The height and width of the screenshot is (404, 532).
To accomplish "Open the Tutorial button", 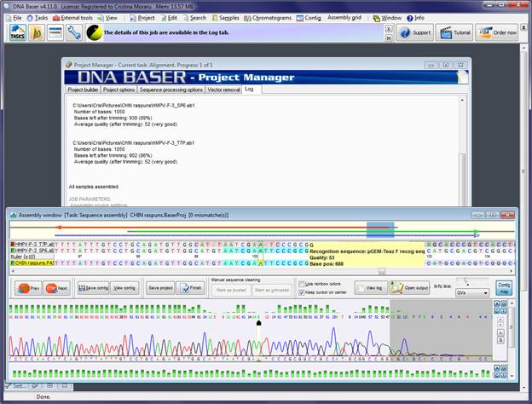I will coord(454,33).
